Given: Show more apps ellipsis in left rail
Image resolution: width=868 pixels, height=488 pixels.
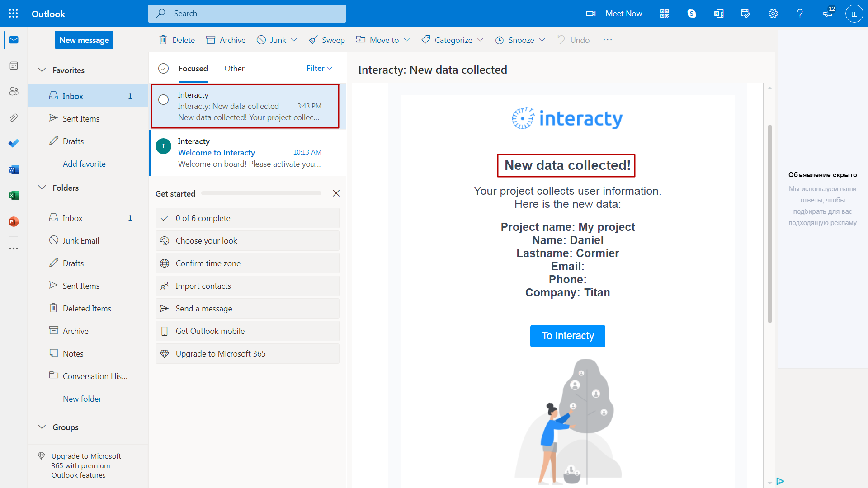Looking at the screenshot, I should click(14, 248).
